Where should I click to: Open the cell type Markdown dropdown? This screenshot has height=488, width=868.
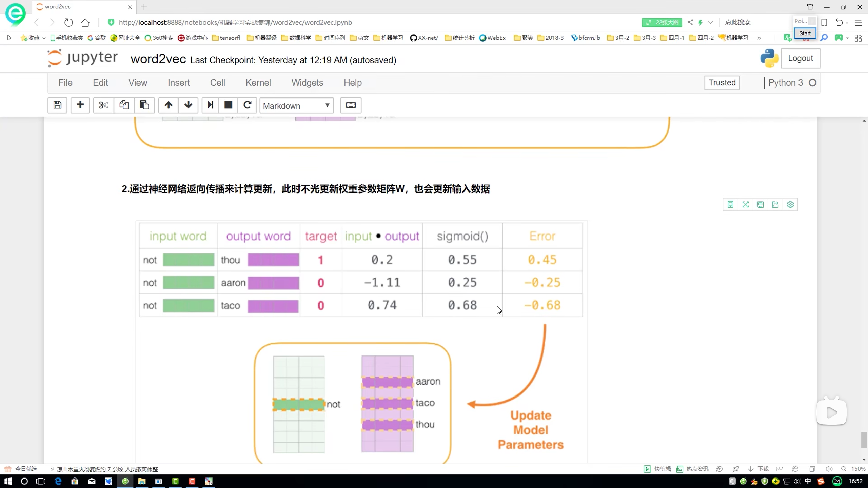[296, 105]
